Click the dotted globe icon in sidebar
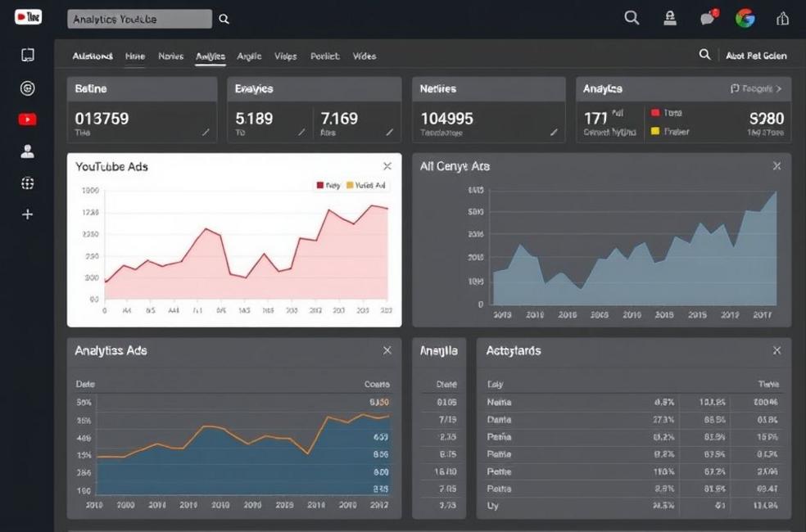This screenshot has width=806, height=532. (x=27, y=183)
